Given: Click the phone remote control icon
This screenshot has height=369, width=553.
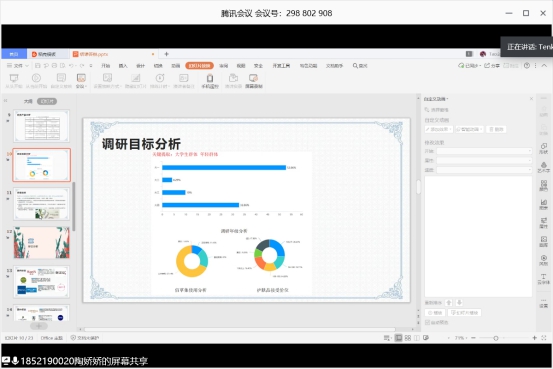Looking at the screenshot, I should pyautogui.click(x=210, y=81).
